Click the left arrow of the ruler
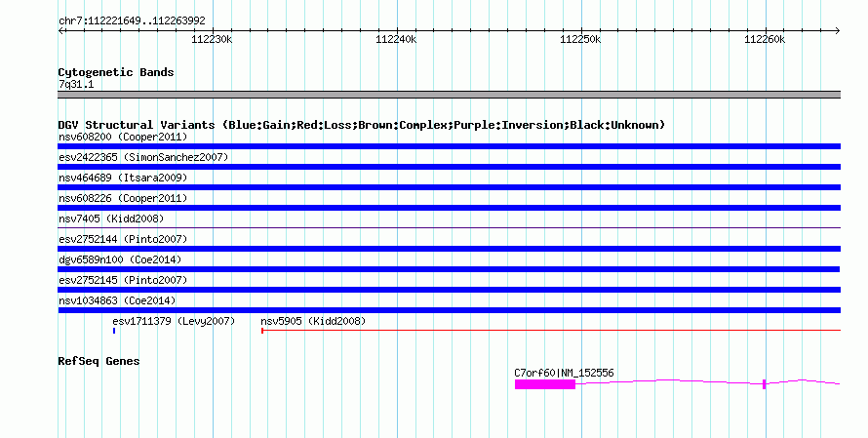The width and height of the screenshot is (868, 438). (x=61, y=31)
